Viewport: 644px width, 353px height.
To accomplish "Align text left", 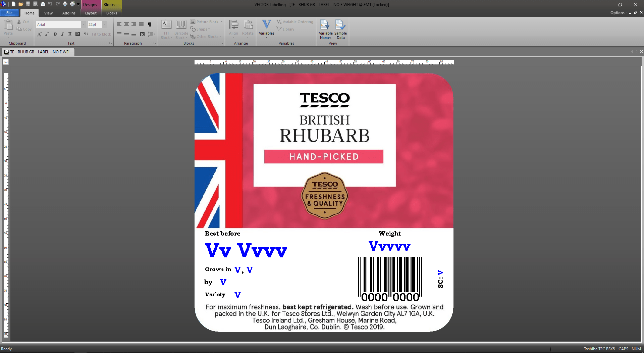I will 119,24.
